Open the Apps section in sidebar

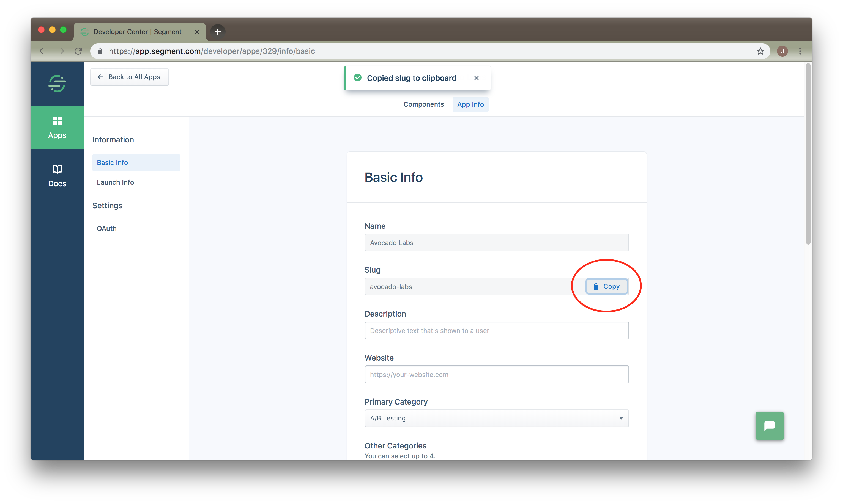pyautogui.click(x=57, y=127)
